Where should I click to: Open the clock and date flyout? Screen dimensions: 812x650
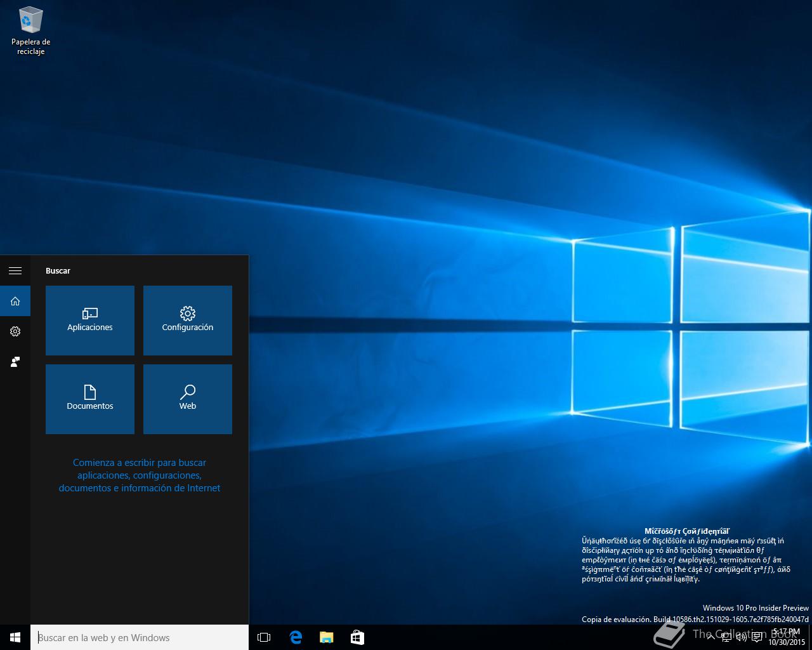pyautogui.click(x=787, y=637)
